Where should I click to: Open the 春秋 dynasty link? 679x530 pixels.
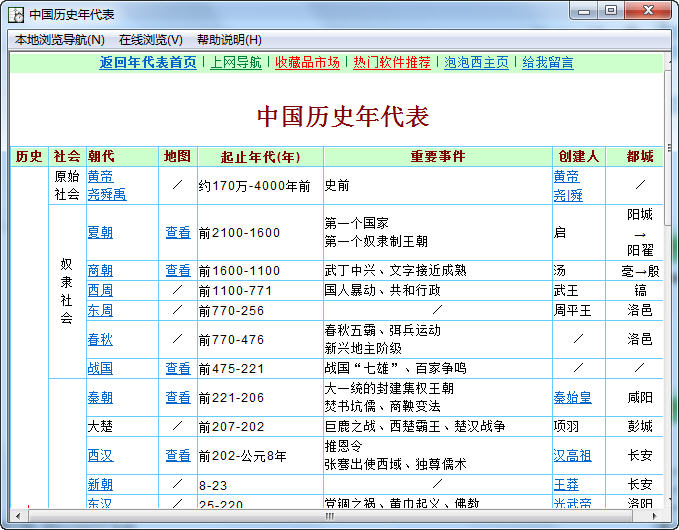click(x=100, y=339)
